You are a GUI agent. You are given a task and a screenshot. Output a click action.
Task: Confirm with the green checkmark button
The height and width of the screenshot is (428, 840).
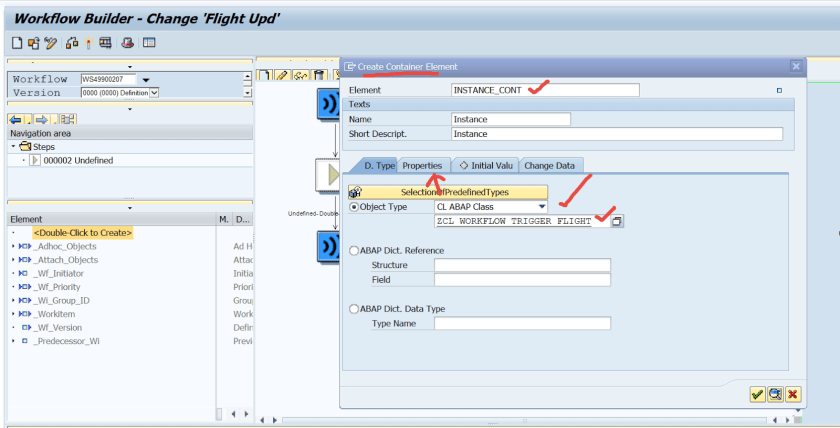tap(757, 395)
